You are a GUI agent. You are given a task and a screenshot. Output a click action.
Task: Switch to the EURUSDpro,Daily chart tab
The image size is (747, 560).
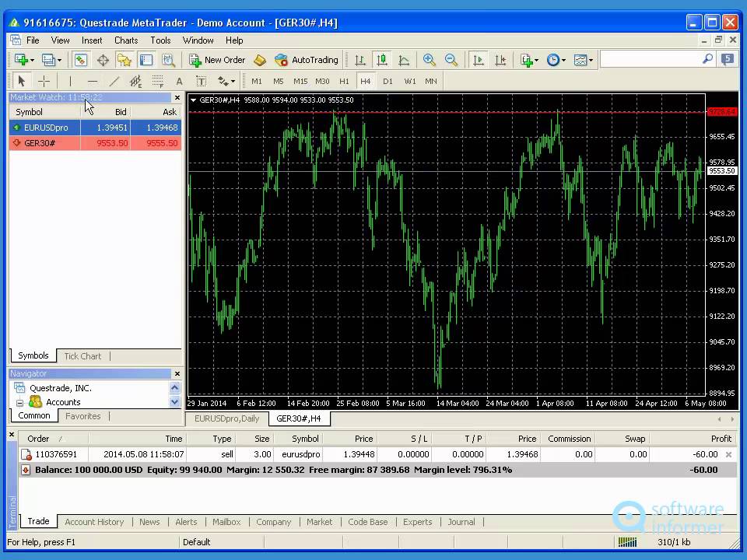click(226, 418)
